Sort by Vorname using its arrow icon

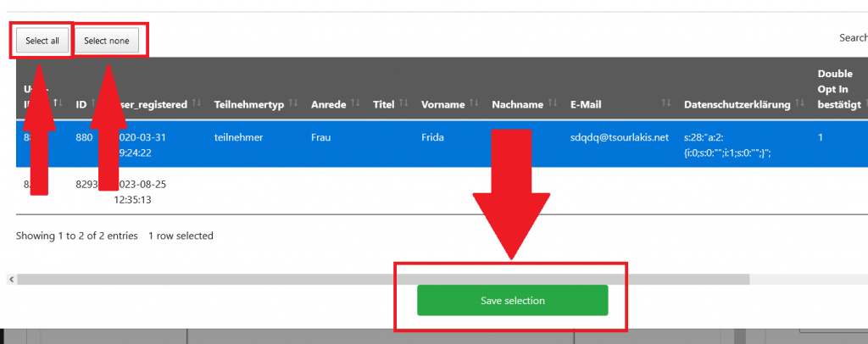pyautogui.click(x=475, y=104)
